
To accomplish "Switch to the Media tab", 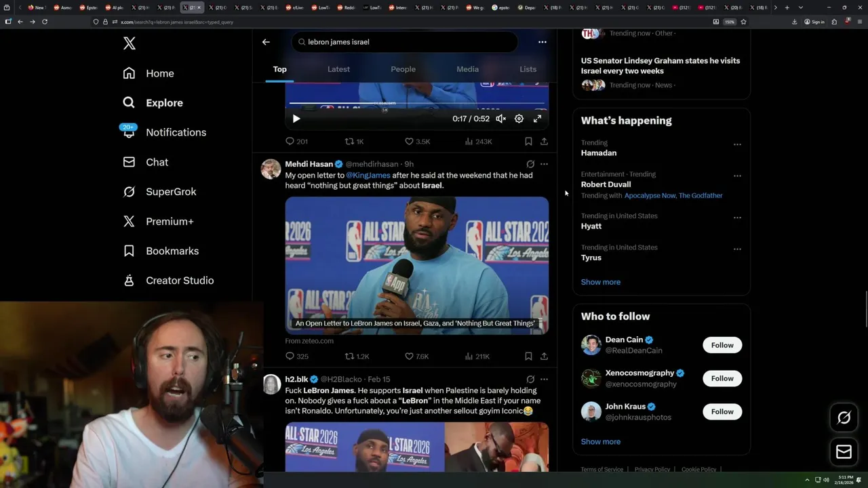I will pyautogui.click(x=467, y=69).
